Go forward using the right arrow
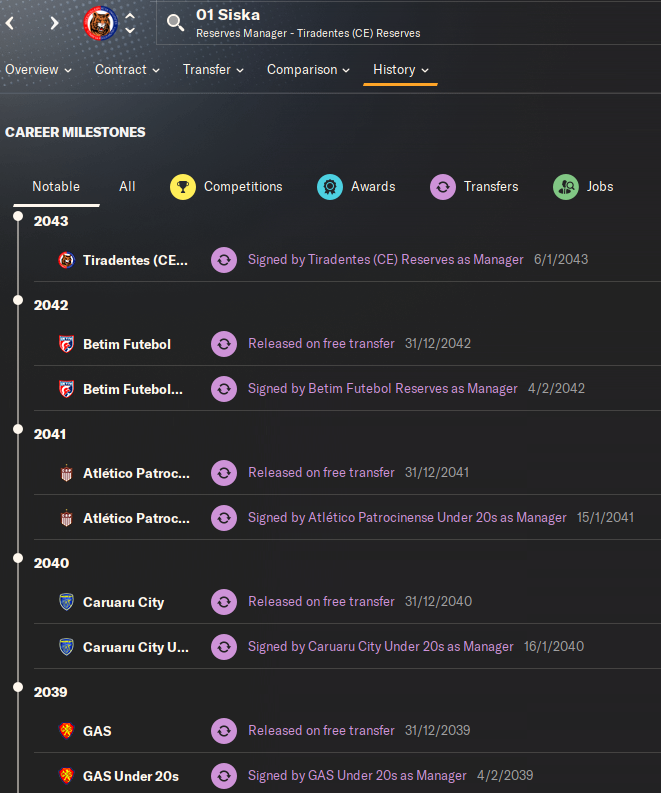The width and height of the screenshot is (661, 793). [54, 22]
